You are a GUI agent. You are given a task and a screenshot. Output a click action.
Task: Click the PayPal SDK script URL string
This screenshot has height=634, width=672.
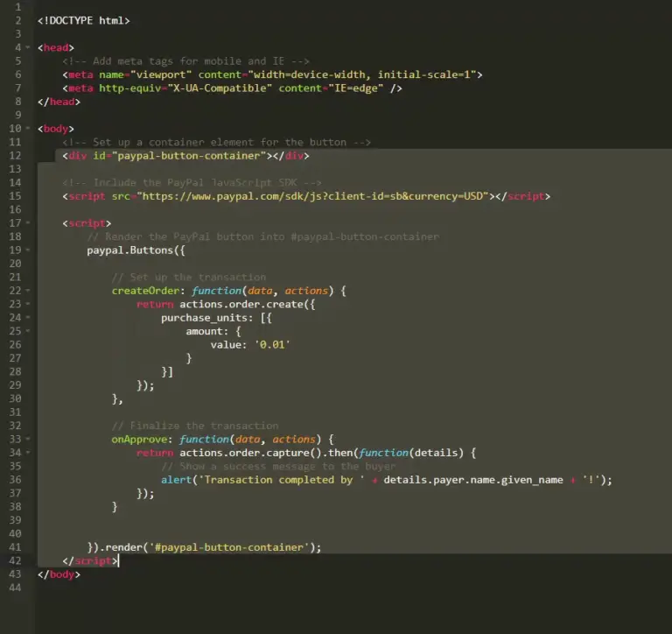click(x=314, y=196)
